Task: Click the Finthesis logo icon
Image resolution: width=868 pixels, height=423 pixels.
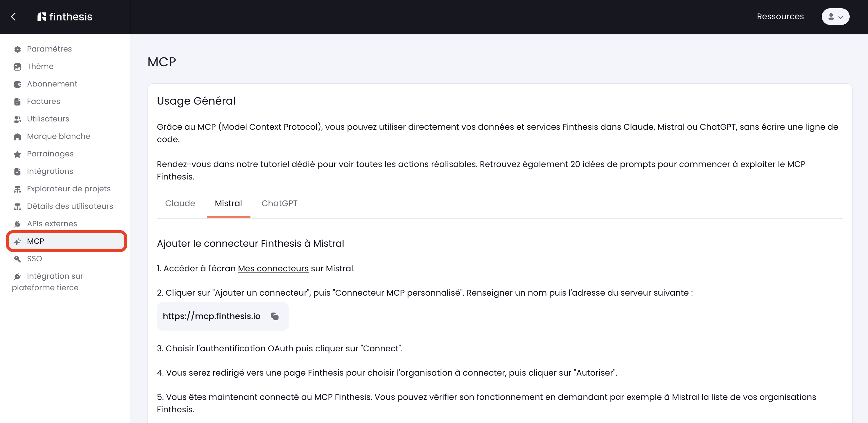Action: pyautogui.click(x=41, y=17)
